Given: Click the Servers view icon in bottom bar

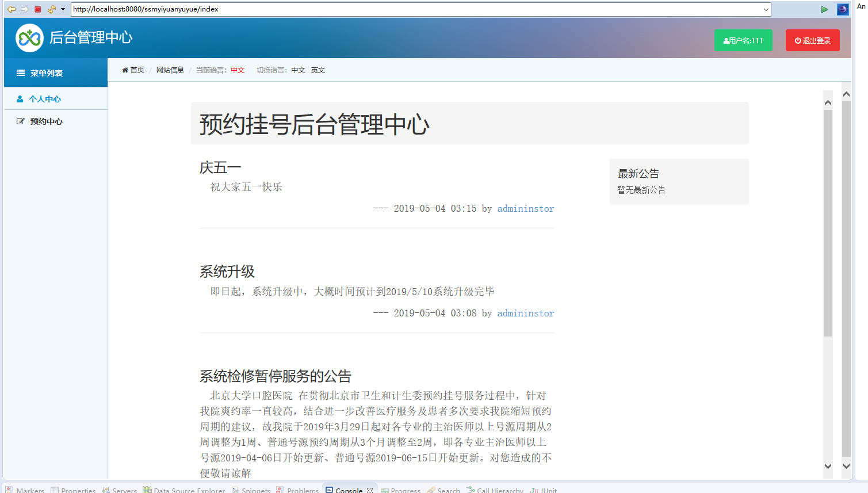Looking at the screenshot, I should point(106,490).
